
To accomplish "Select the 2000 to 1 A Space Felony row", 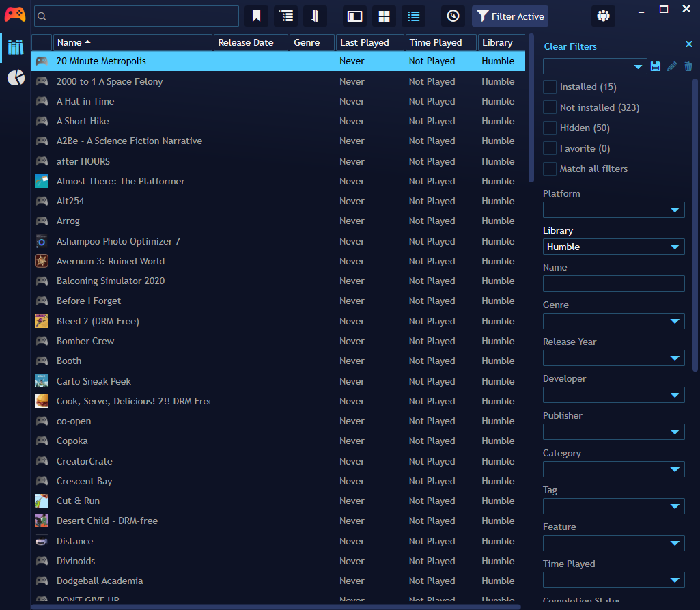I will pos(278,81).
